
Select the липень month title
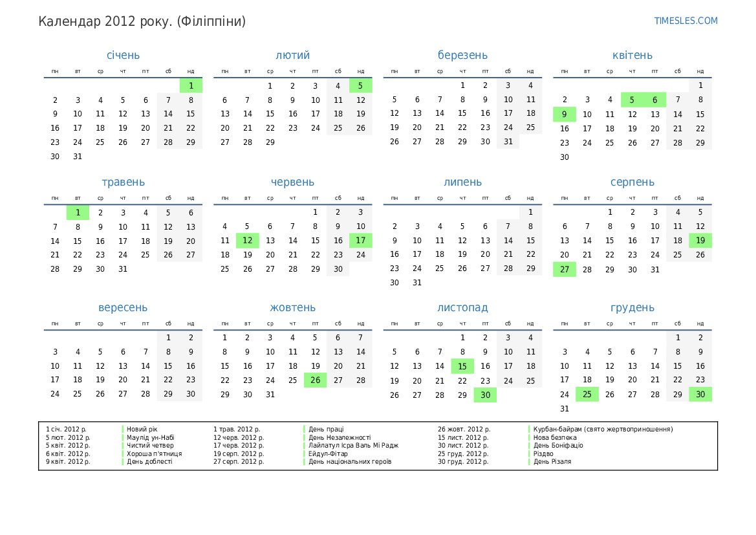462,182
